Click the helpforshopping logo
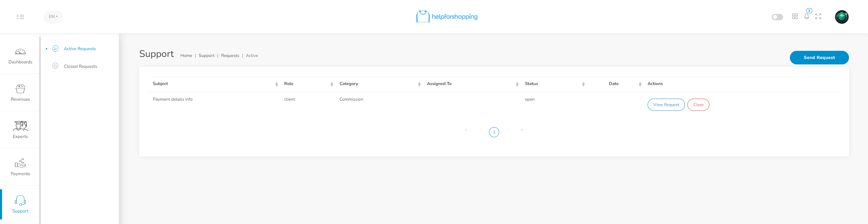This screenshot has height=224, width=868. (447, 17)
